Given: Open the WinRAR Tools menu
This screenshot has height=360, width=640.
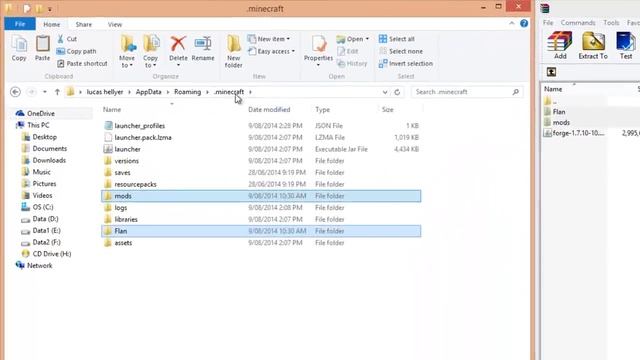Looking at the screenshot, I should pyautogui.click(x=611, y=23).
